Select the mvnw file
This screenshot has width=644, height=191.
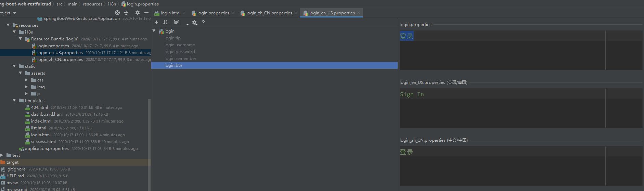coord(12,183)
